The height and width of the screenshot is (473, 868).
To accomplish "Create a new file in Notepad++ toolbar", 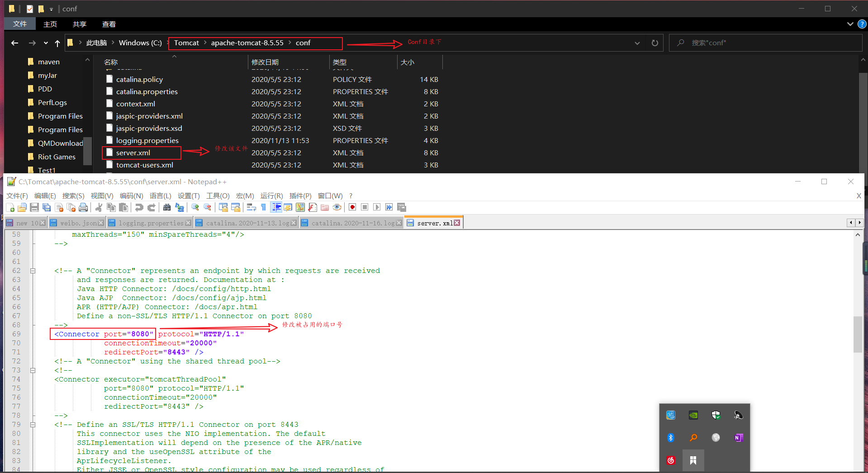I will point(10,207).
